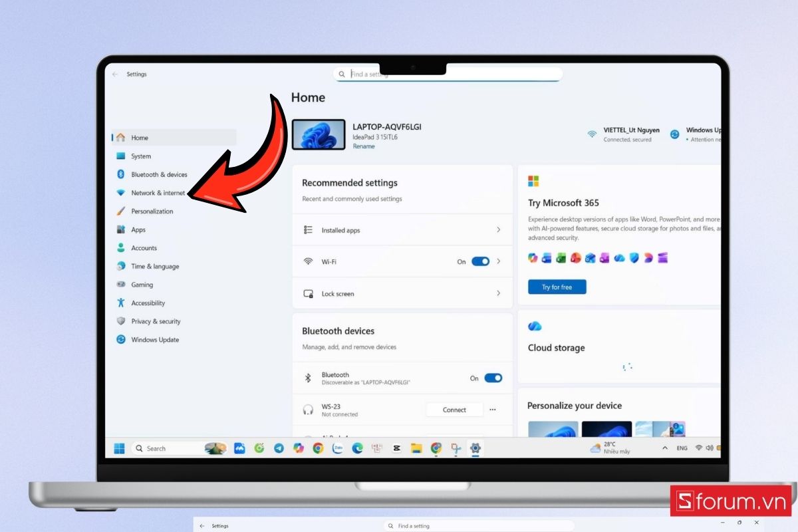Image resolution: width=798 pixels, height=532 pixels.
Task: Open Microsoft Edge from the taskbar
Action: click(x=357, y=448)
